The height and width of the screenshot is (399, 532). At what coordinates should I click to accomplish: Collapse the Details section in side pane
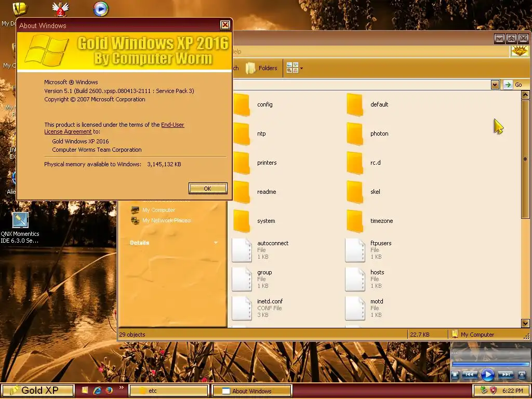click(x=216, y=243)
